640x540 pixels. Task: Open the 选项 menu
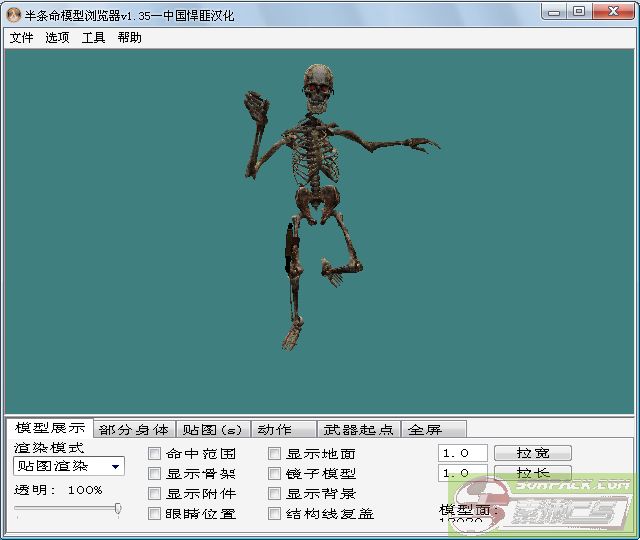click(57, 38)
